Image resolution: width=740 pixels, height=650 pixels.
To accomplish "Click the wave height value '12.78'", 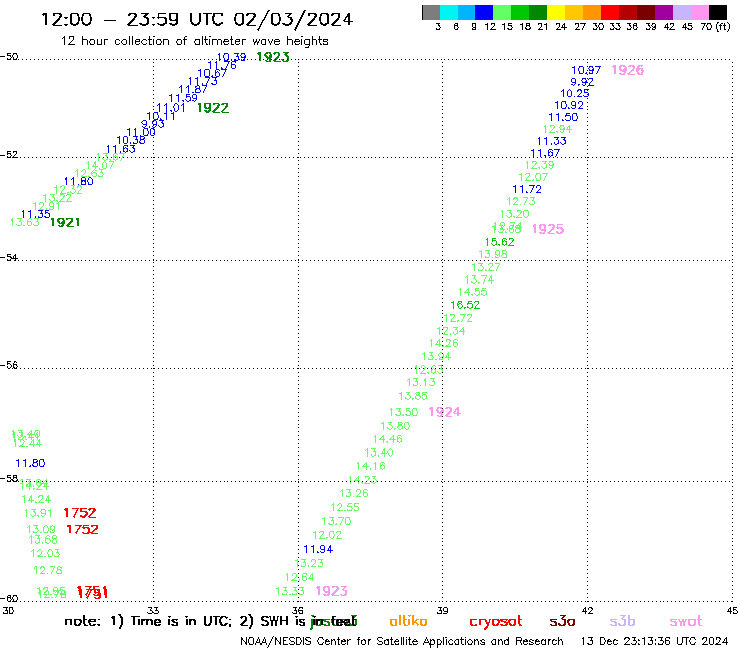I will (x=48, y=570).
